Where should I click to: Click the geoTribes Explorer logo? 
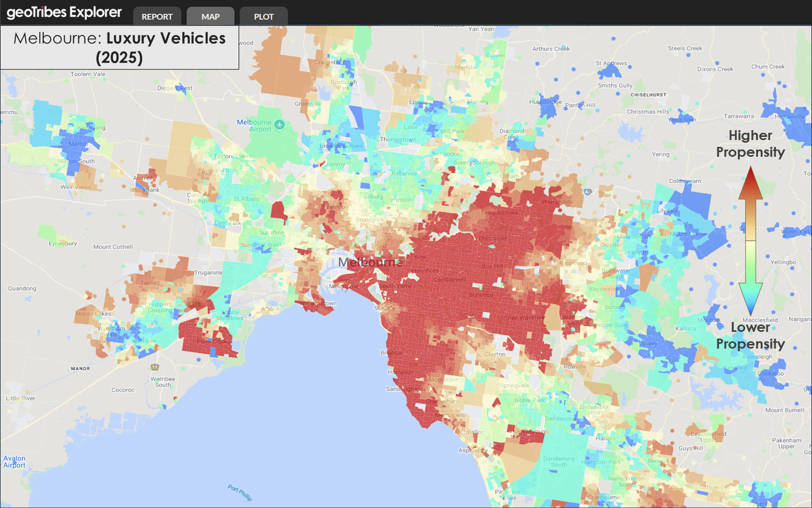coord(64,13)
